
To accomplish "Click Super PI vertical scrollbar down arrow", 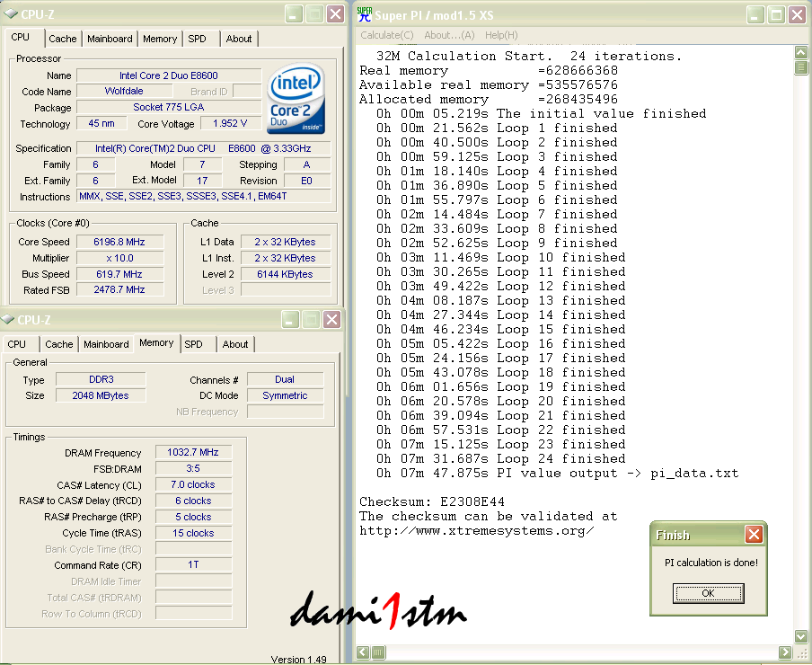I will pyautogui.click(x=800, y=635).
